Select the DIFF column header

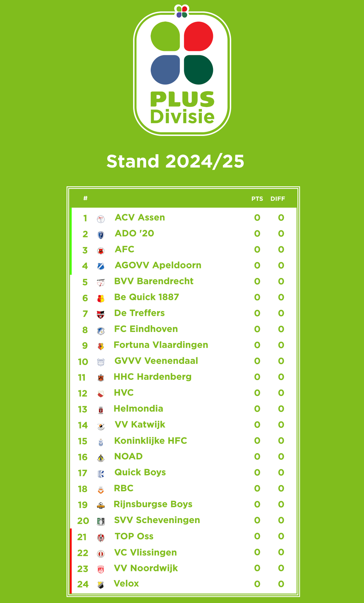(278, 199)
